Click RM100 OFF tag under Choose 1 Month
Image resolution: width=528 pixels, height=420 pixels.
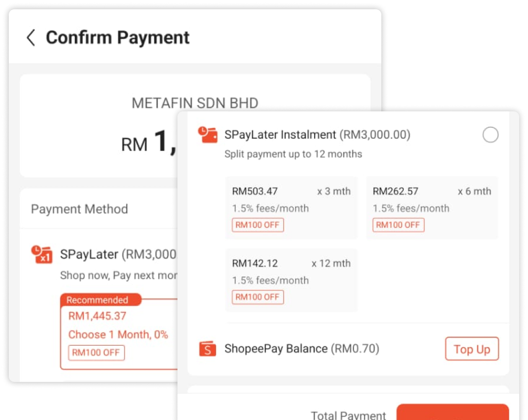pos(96,353)
